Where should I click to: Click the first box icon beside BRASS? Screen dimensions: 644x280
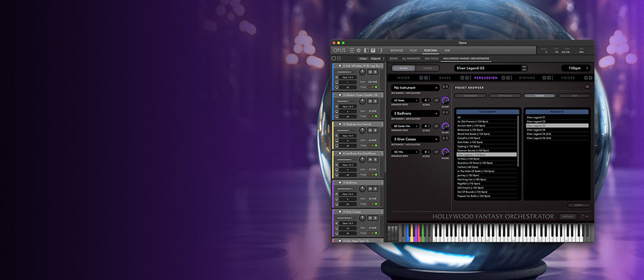point(462,78)
